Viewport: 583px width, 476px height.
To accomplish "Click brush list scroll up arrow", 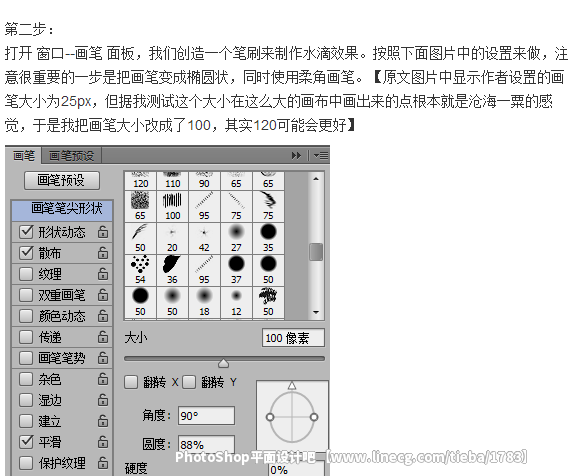I will (x=316, y=179).
